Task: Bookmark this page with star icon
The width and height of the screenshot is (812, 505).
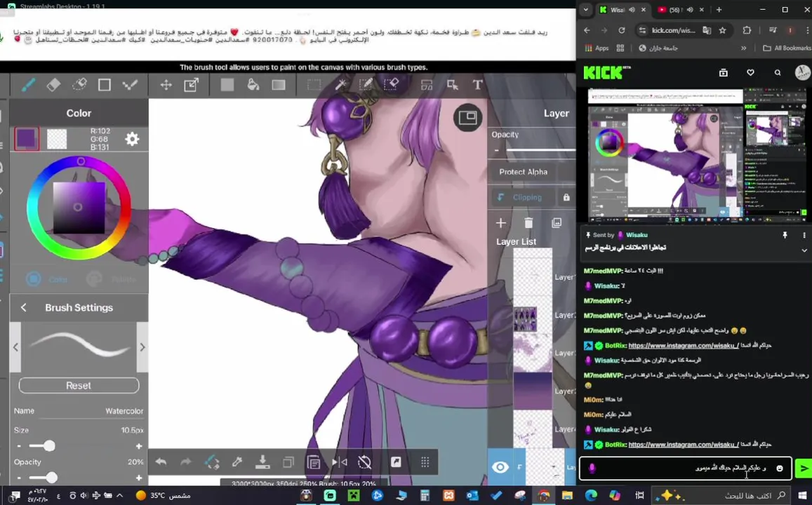Action: 722,31
